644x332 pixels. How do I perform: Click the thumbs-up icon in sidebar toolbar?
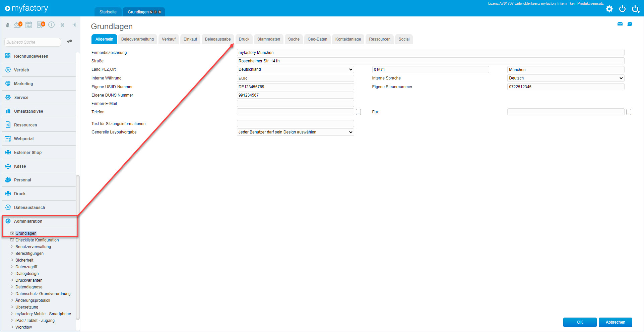[x=8, y=25]
